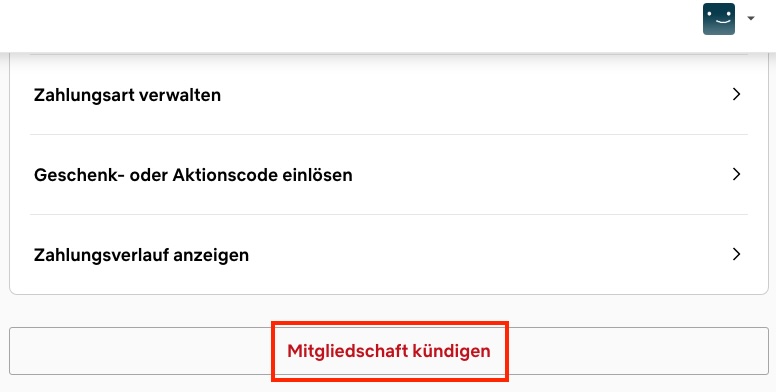Click chevron arrow on Zahlungsverlauf anzeigen row
776x392 pixels.
click(x=736, y=254)
